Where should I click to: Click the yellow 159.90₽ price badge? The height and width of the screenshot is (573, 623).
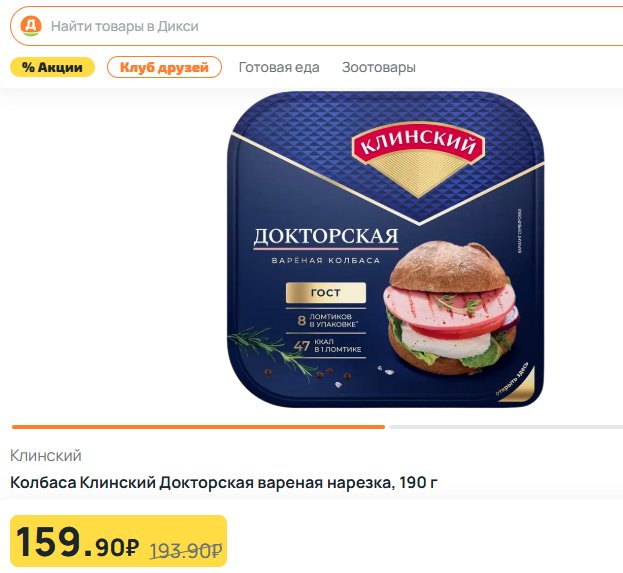pos(118,541)
